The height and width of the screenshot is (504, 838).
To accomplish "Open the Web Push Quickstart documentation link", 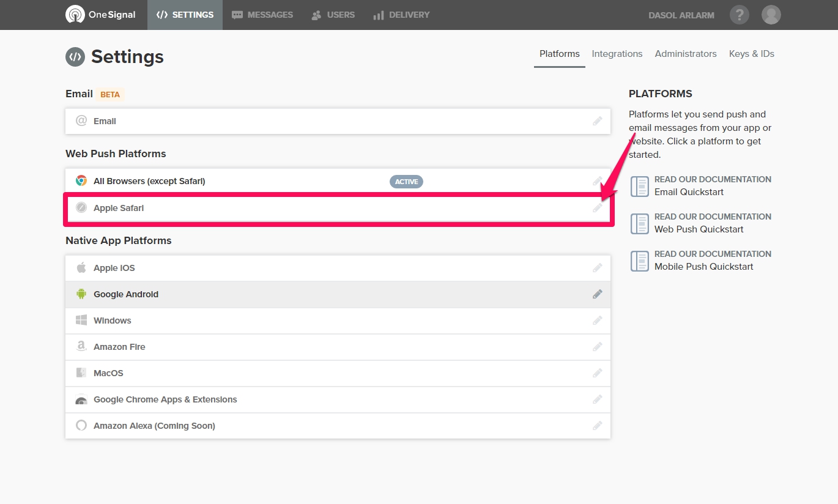I will [x=699, y=229].
